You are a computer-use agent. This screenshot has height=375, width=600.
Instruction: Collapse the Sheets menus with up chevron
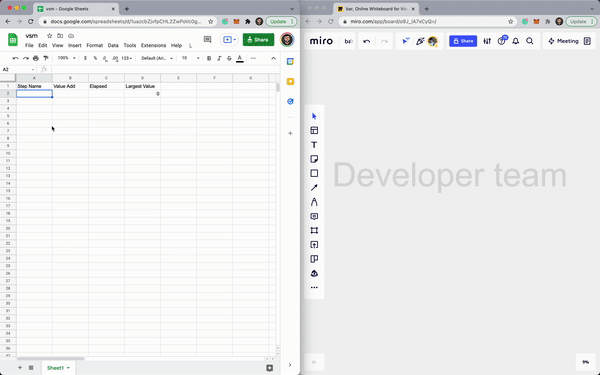click(x=273, y=58)
